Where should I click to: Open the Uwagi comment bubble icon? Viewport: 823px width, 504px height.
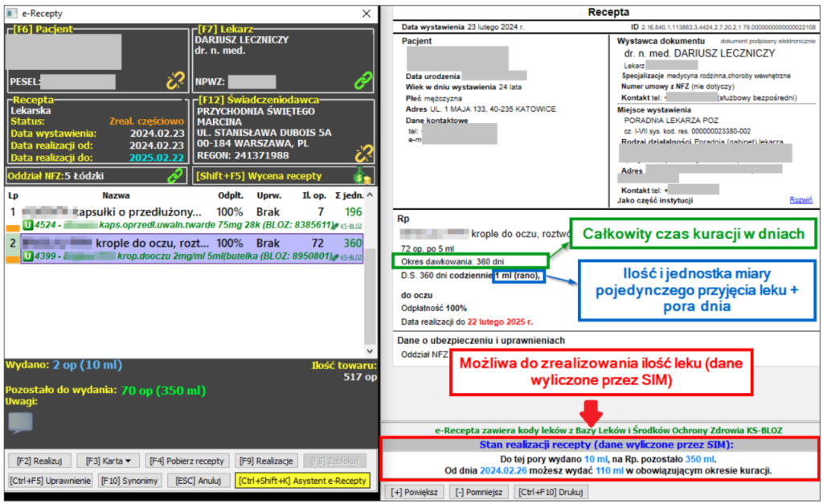point(20,422)
